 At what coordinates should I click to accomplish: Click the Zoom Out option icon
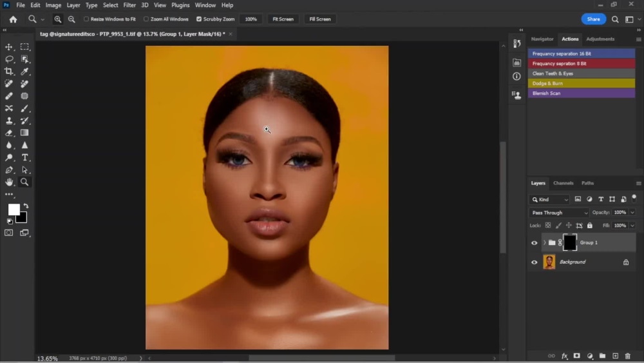point(71,19)
